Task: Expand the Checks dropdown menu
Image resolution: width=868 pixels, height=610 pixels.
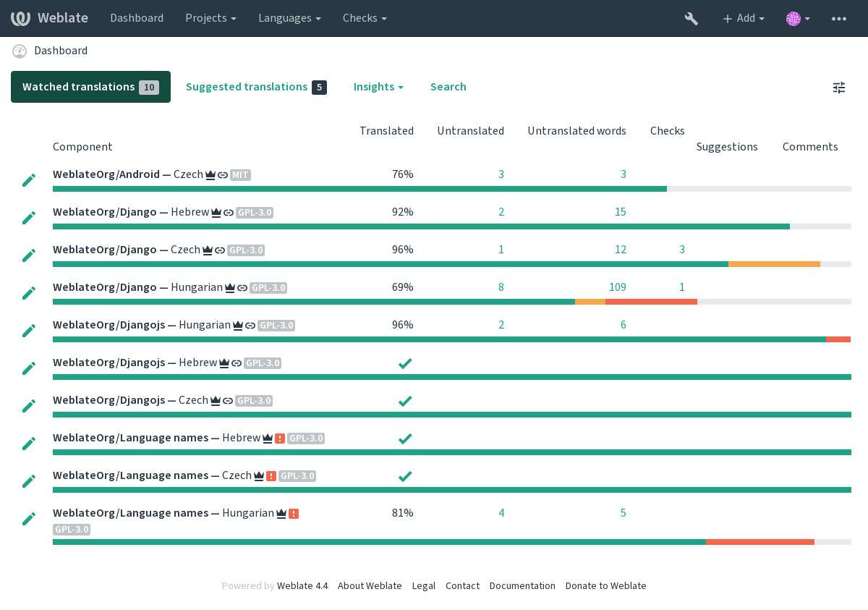Action: point(365,18)
